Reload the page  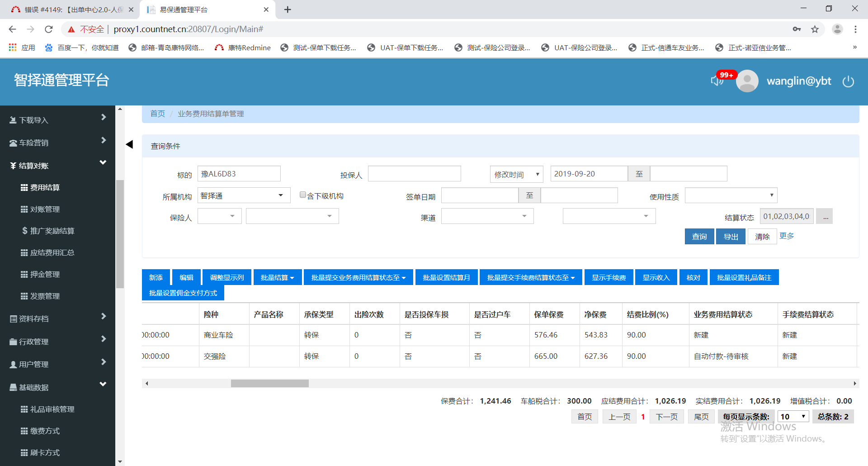(49, 29)
